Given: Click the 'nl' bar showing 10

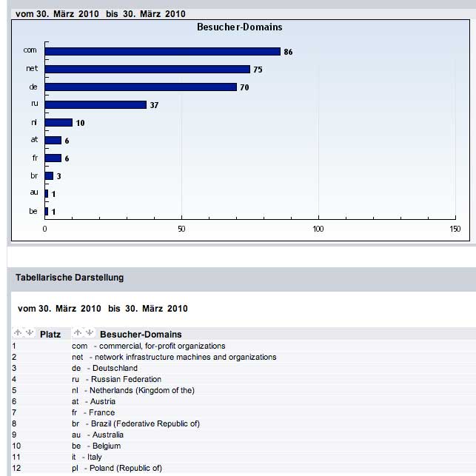Looking at the screenshot, I should 58,122.
